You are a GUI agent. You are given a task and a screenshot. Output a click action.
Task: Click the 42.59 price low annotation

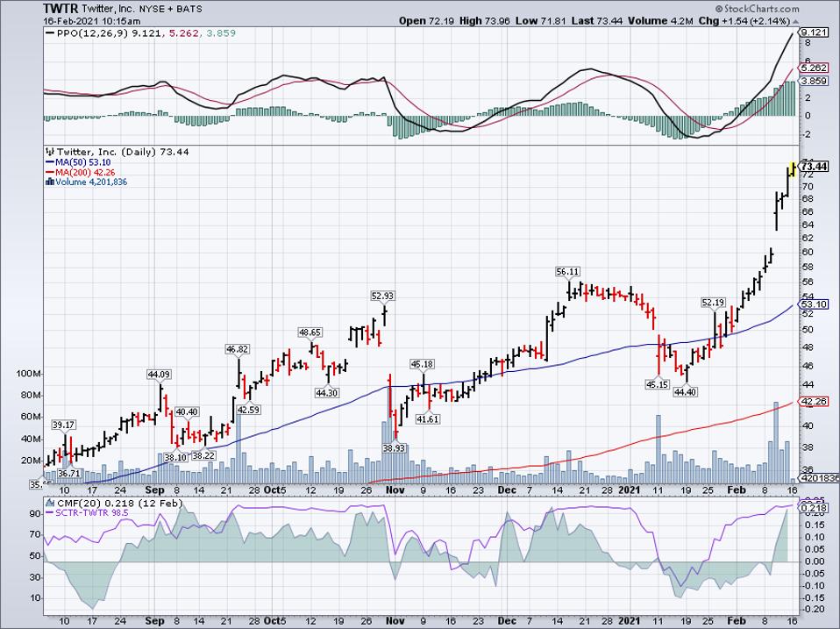coord(248,410)
